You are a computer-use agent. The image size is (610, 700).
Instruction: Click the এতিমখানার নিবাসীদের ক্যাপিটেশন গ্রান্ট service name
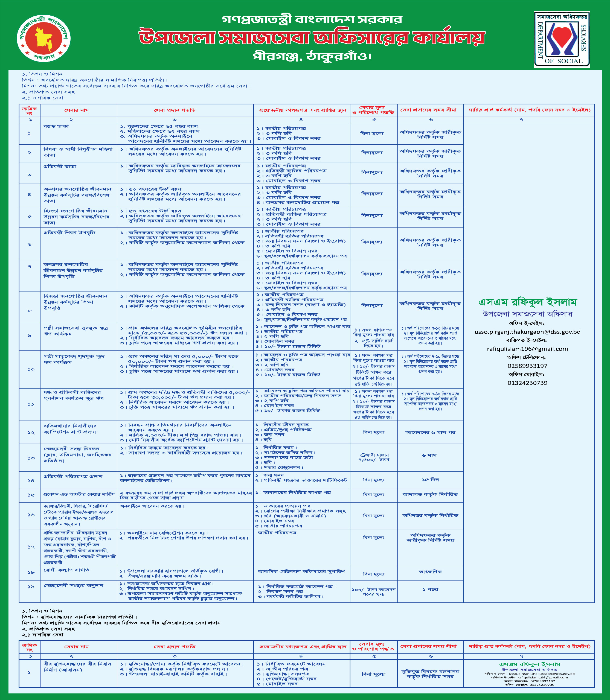click(70, 429)
